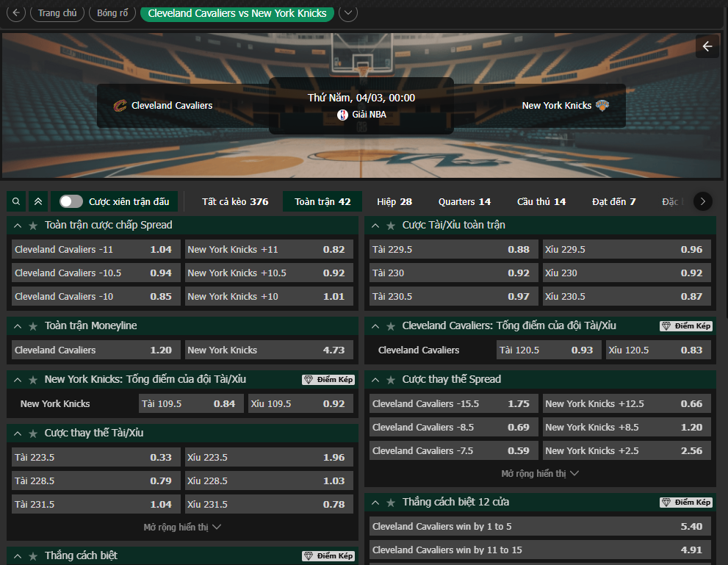Viewport: 728px width, 565px height.
Task: Collapse the Thắng cách biệt 12 cửa section
Action: coord(375,503)
